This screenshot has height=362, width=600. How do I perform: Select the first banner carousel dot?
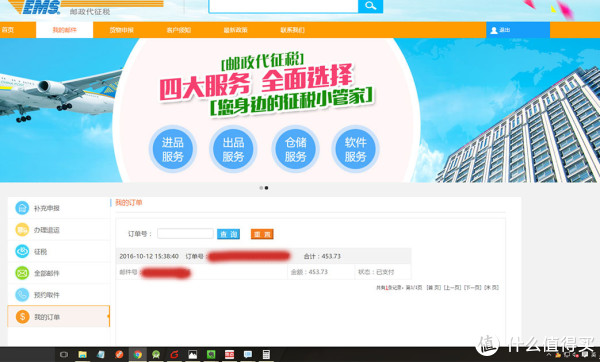click(x=261, y=188)
